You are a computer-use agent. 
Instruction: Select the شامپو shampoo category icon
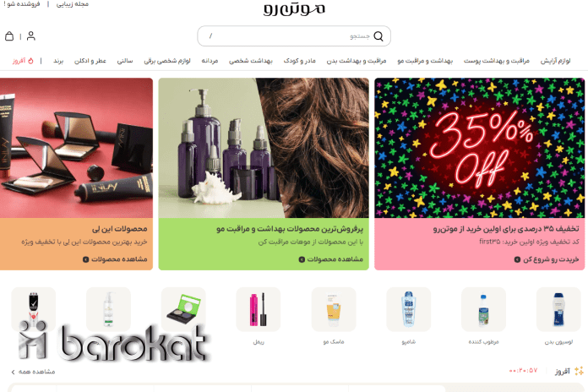pyautogui.click(x=408, y=309)
